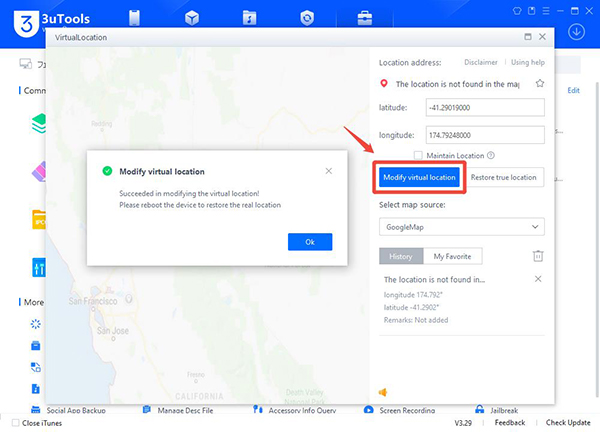Click the orange speaker icon
Screen dimensions: 600x432
(x=383, y=391)
